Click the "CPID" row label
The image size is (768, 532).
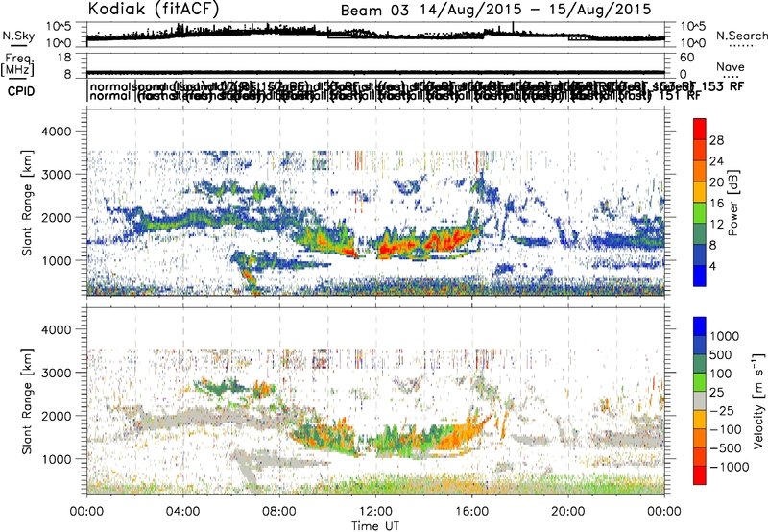(x=21, y=91)
